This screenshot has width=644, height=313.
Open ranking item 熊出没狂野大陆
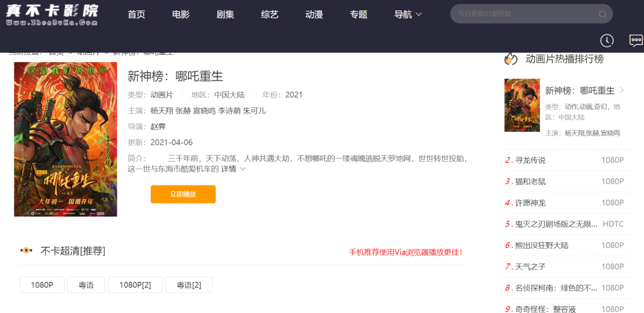pos(541,246)
